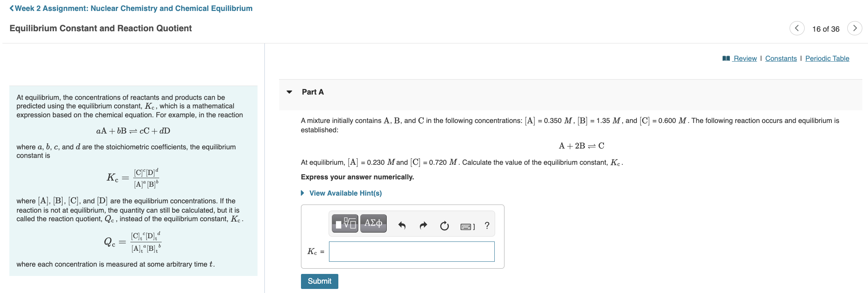Image resolution: width=868 pixels, height=293 pixels.
Task: Return to Week 2 Assignment page
Action: [132, 8]
